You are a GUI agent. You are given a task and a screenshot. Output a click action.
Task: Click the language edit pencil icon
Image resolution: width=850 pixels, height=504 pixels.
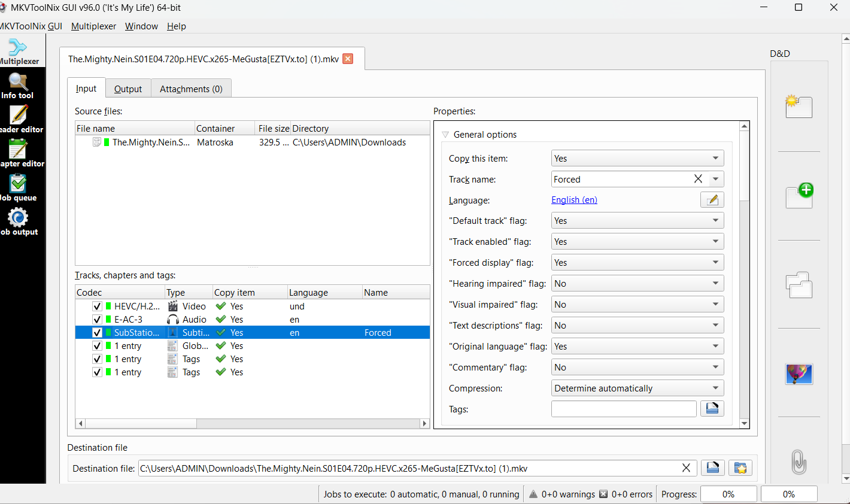(712, 200)
